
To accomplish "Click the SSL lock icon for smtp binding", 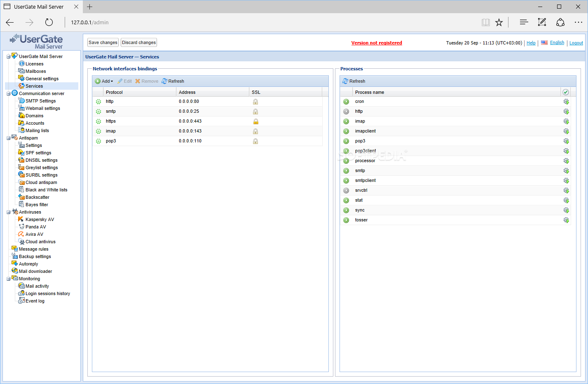I will click(255, 112).
